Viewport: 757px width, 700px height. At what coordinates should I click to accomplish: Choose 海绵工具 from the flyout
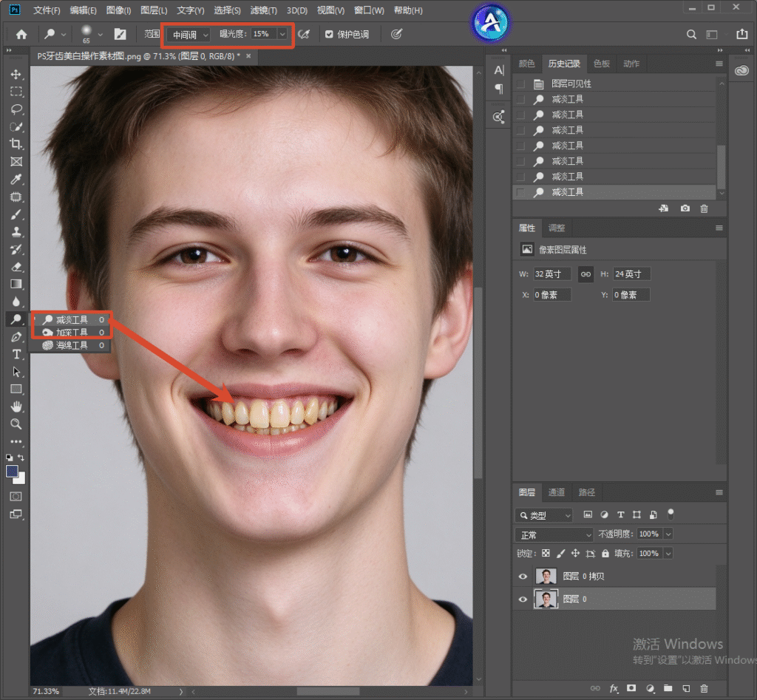(x=72, y=345)
